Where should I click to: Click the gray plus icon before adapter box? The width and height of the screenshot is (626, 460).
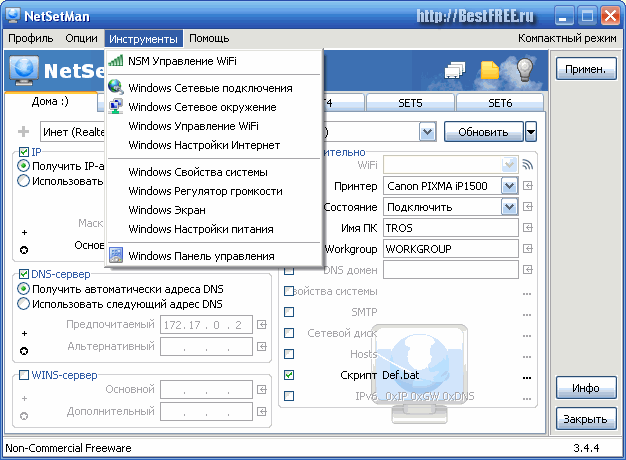coord(24,131)
